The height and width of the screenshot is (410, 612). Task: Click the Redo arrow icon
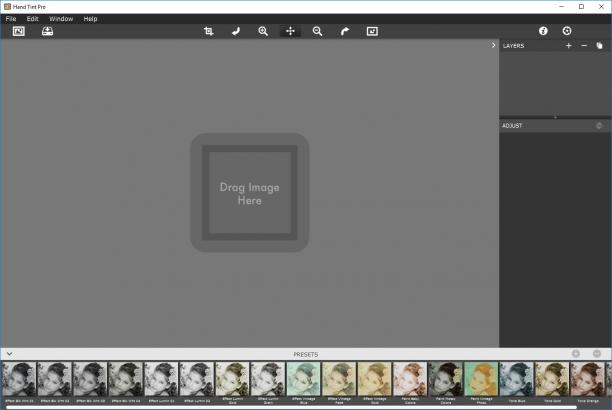pos(345,31)
